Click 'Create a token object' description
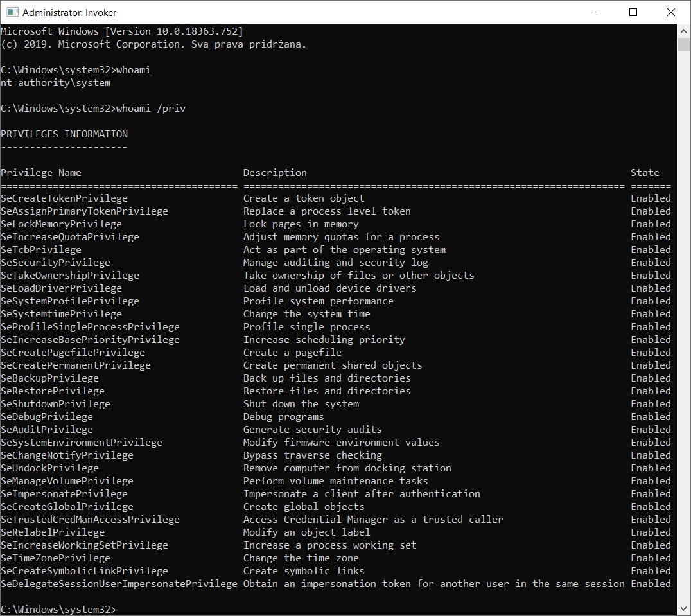The width and height of the screenshot is (691, 616). (x=304, y=198)
